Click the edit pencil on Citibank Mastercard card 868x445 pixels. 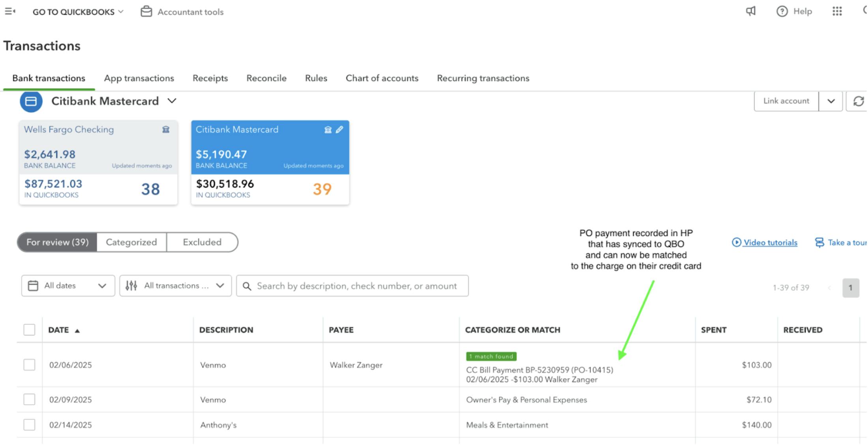tap(339, 129)
